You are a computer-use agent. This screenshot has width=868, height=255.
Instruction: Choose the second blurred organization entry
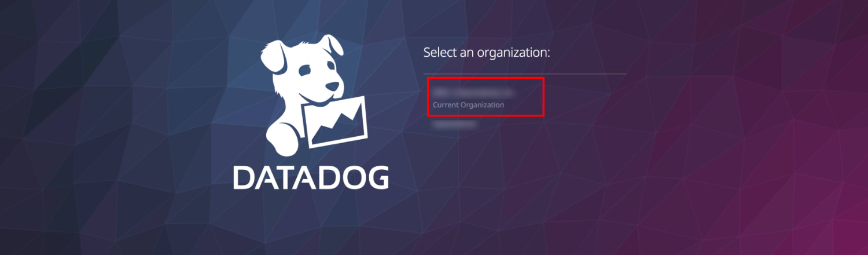tap(455, 123)
